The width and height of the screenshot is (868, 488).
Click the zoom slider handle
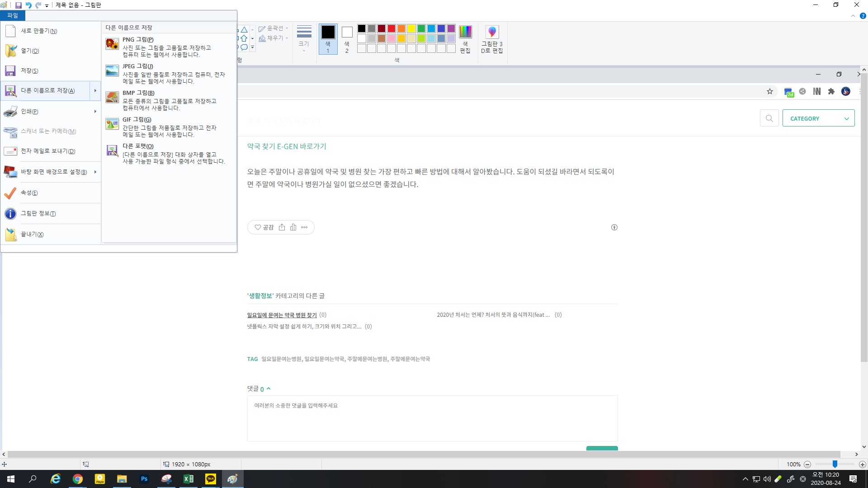835,464
